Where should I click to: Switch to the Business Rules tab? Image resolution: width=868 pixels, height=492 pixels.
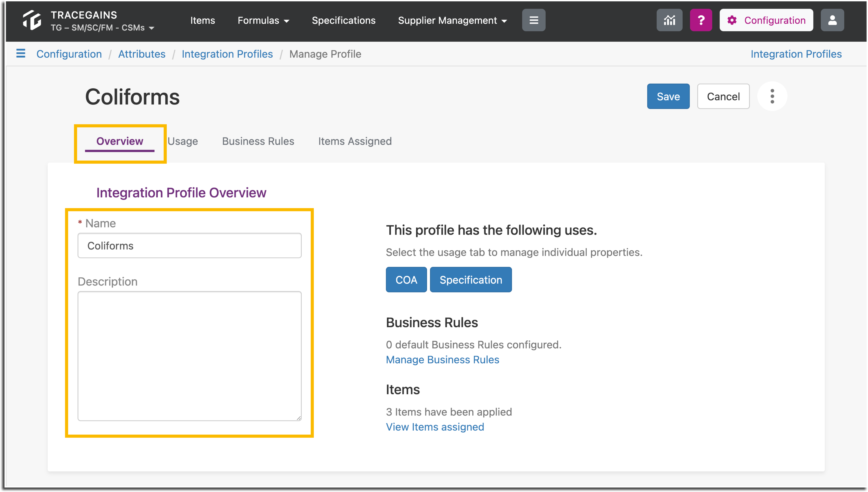click(258, 141)
